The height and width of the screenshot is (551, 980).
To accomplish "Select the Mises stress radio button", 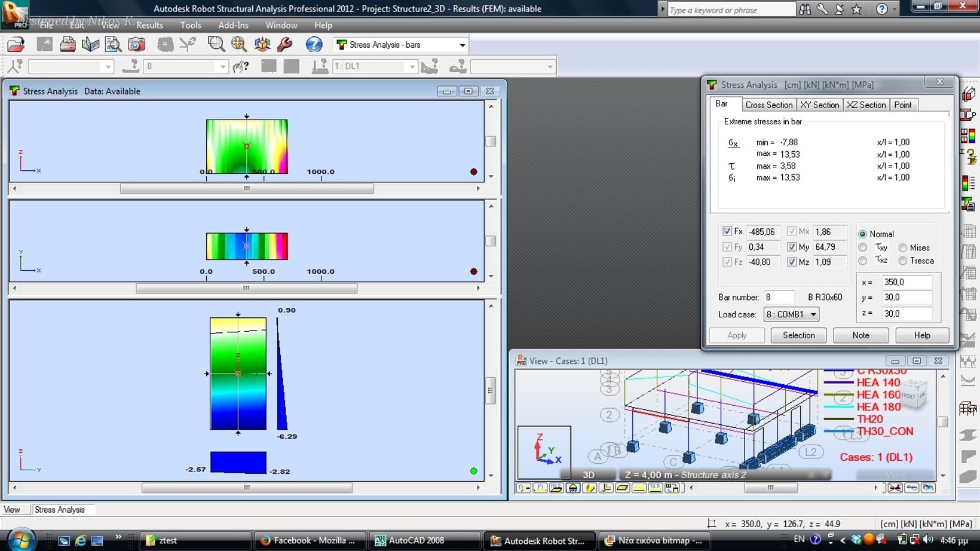I will point(903,248).
